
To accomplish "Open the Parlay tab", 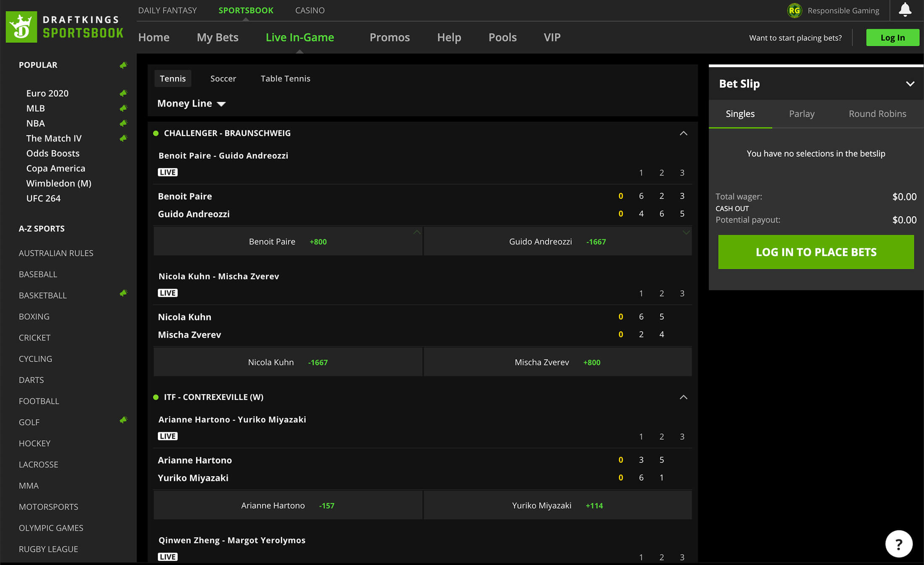I will (801, 113).
